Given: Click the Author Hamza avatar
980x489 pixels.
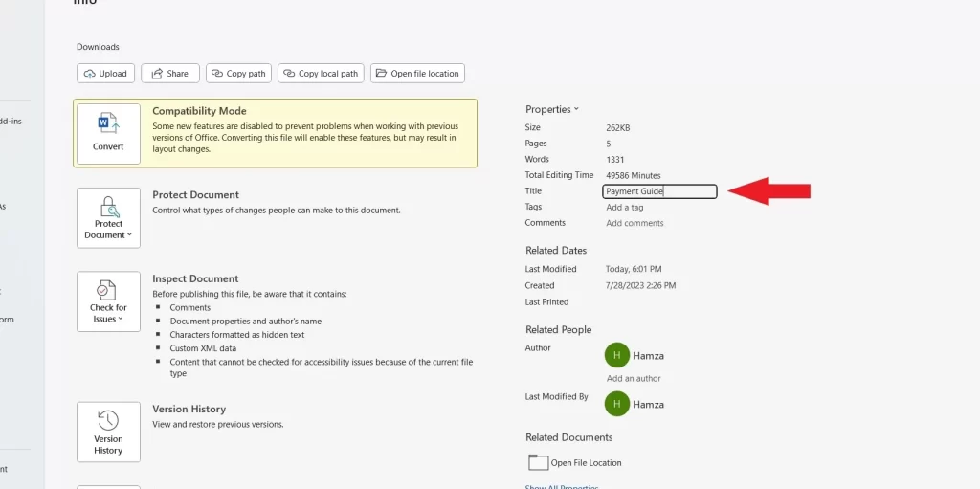Looking at the screenshot, I should [x=617, y=355].
